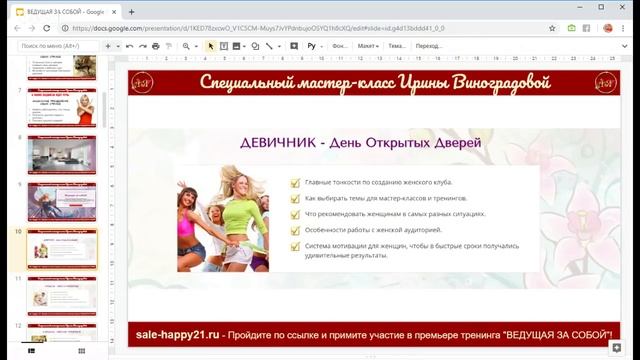Open the insert image dropdown arrow

point(244,47)
